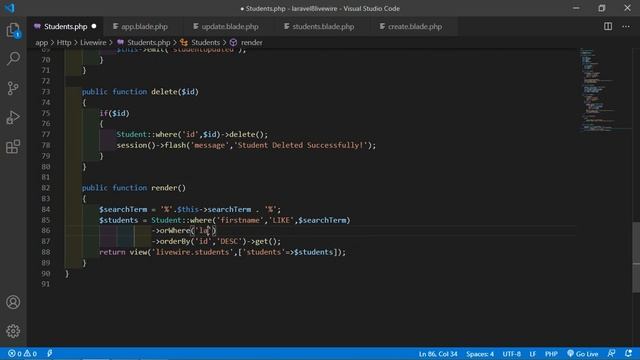This screenshot has width=640, height=360.
Task: Click the code minimap
Action: tap(605, 90)
